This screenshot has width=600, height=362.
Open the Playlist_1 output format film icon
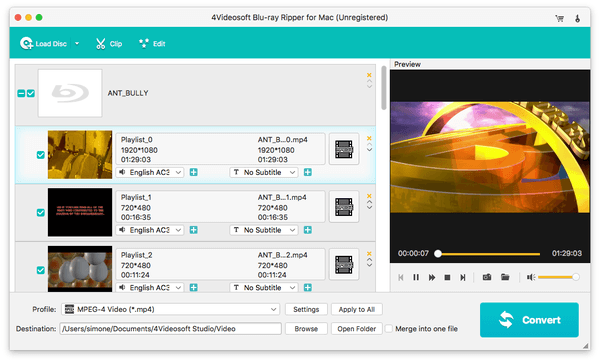click(344, 207)
